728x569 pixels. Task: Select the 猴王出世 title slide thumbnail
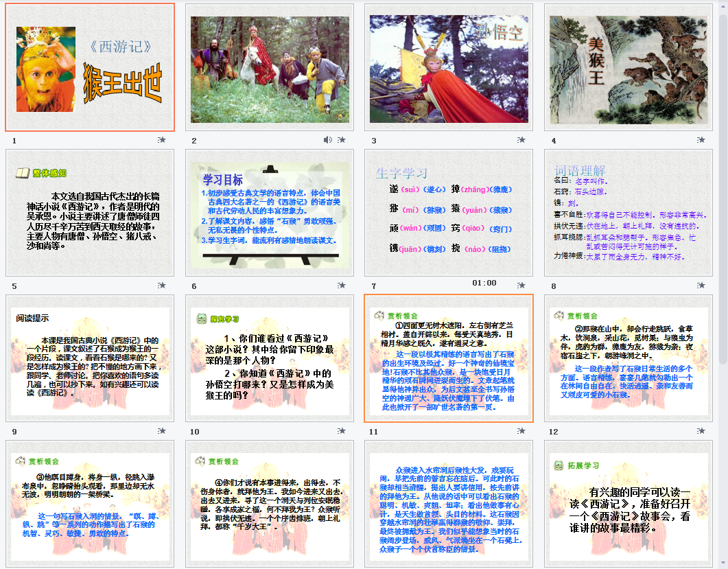[x=90, y=67]
